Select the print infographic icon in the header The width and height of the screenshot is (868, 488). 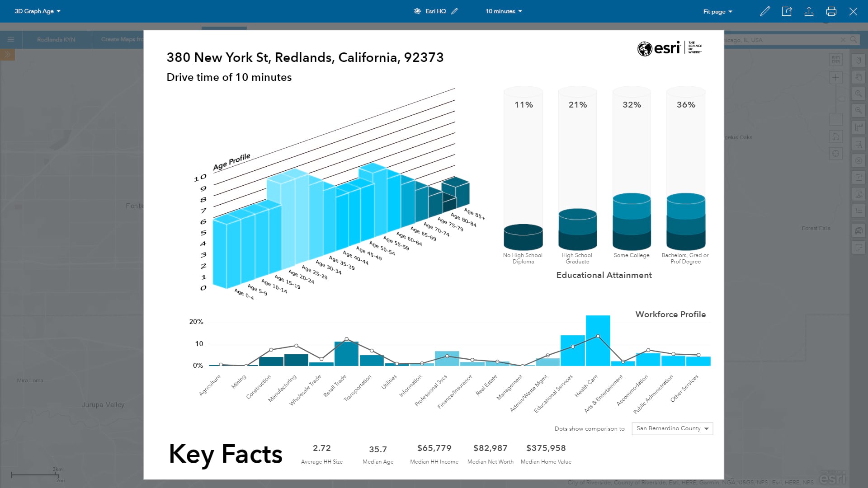point(831,11)
